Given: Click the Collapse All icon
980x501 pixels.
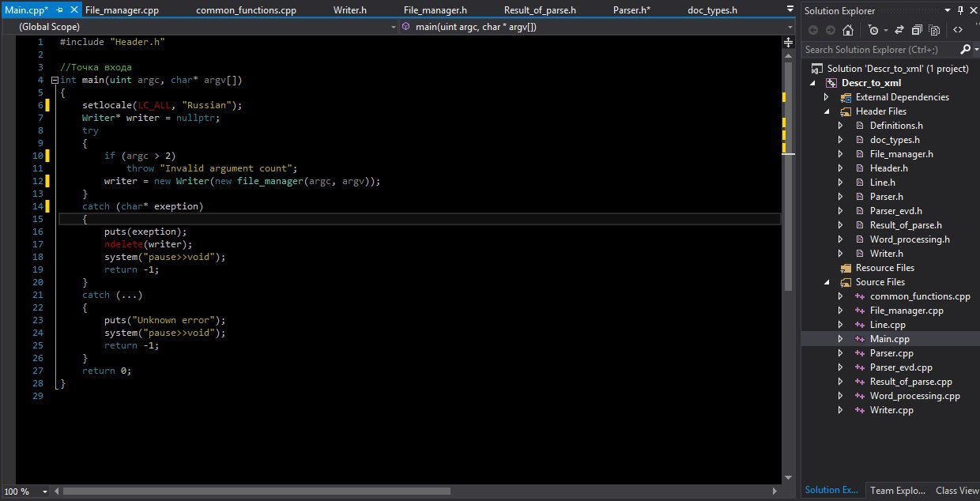Looking at the screenshot, I should click(917, 30).
